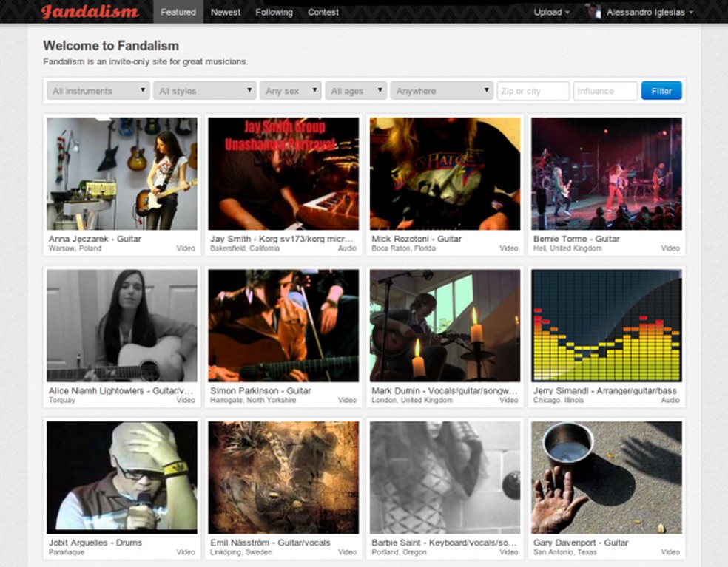Focus the Influence input field

pos(605,91)
